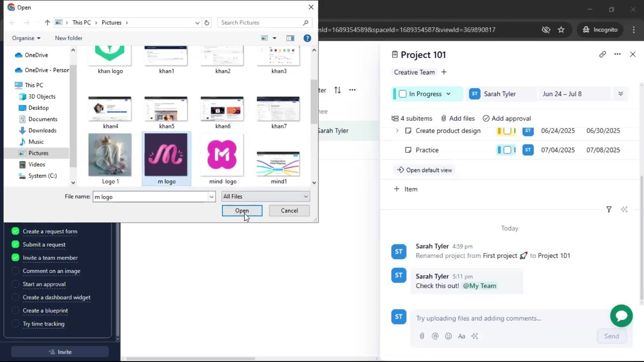This screenshot has height=362, width=644.
Task: Check the Create product design status box
Action: point(507,131)
